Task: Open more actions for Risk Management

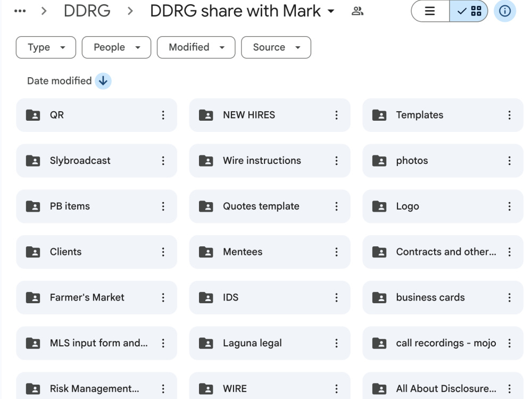Action: coord(163,389)
